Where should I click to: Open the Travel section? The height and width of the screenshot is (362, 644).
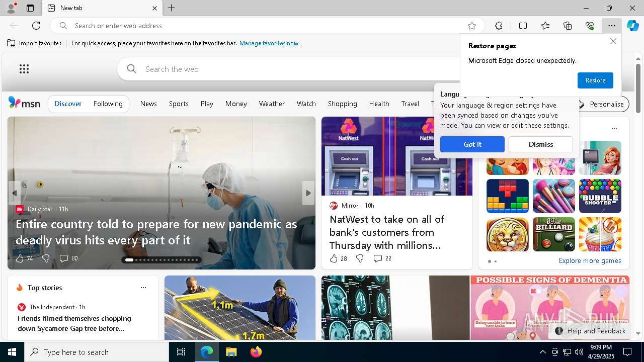(x=410, y=104)
